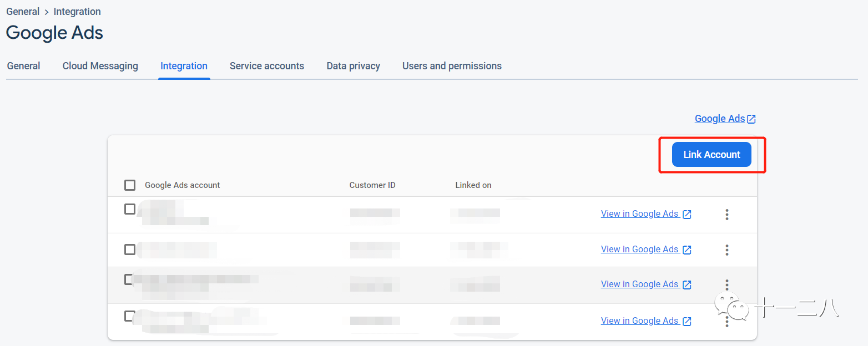868x346 pixels.
Task: Open the more options menu in the second row
Action: tap(726, 250)
